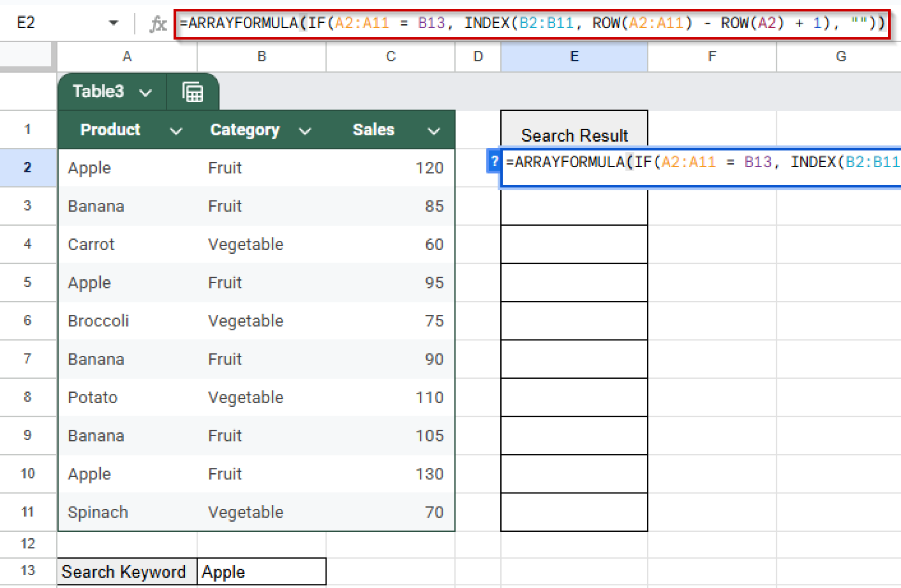This screenshot has width=901, height=588.
Task: Click the table tools icon beside Table3
Action: coord(192,91)
